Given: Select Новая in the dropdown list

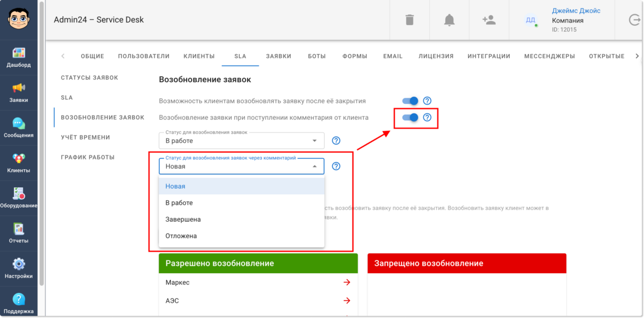Looking at the screenshot, I should pos(242,186).
